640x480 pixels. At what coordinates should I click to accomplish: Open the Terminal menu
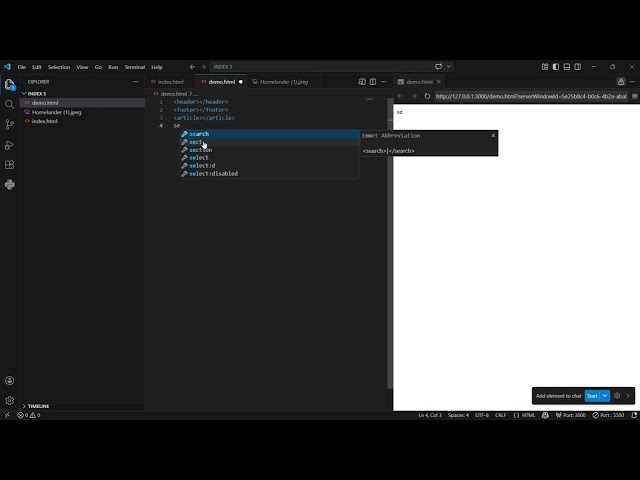[134, 67]
